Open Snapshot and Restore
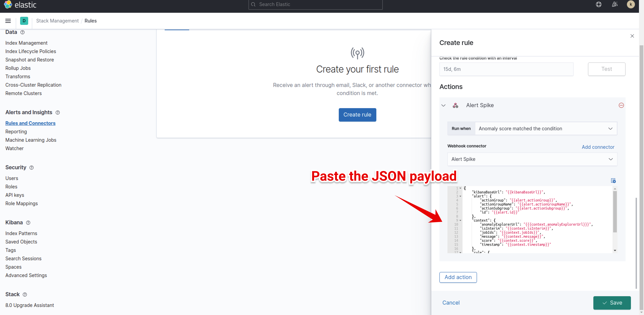Screen dimensions: 644x315 tap(30, 60)
